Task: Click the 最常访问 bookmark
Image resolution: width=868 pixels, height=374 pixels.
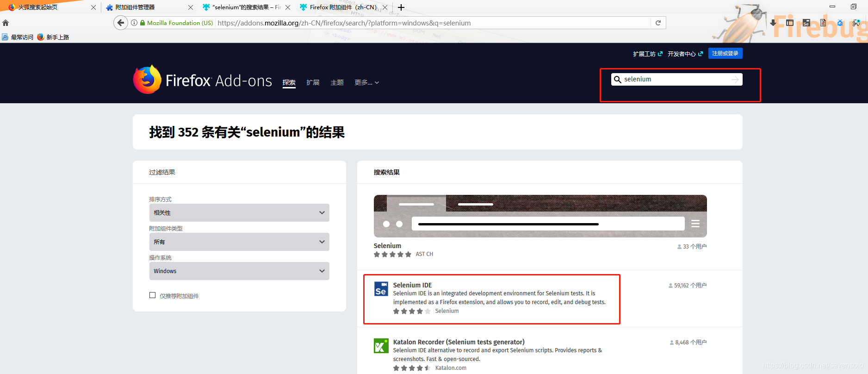Action: tap(18, 37)
